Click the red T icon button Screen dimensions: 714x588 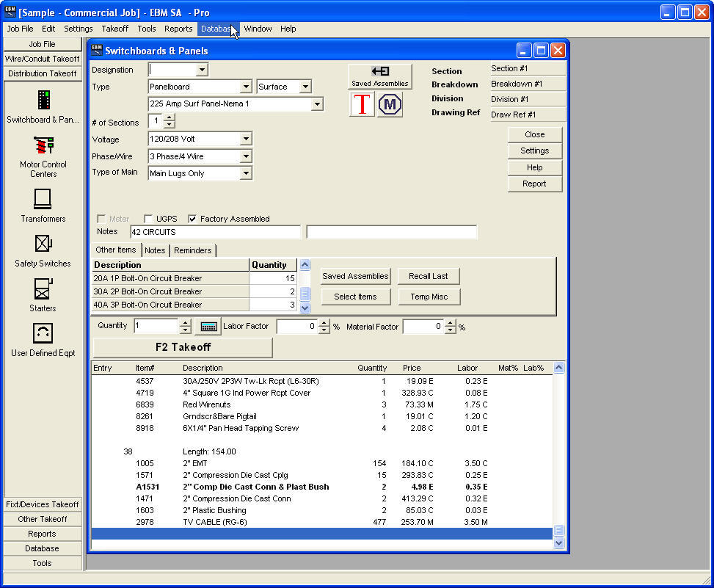[362, 104]
